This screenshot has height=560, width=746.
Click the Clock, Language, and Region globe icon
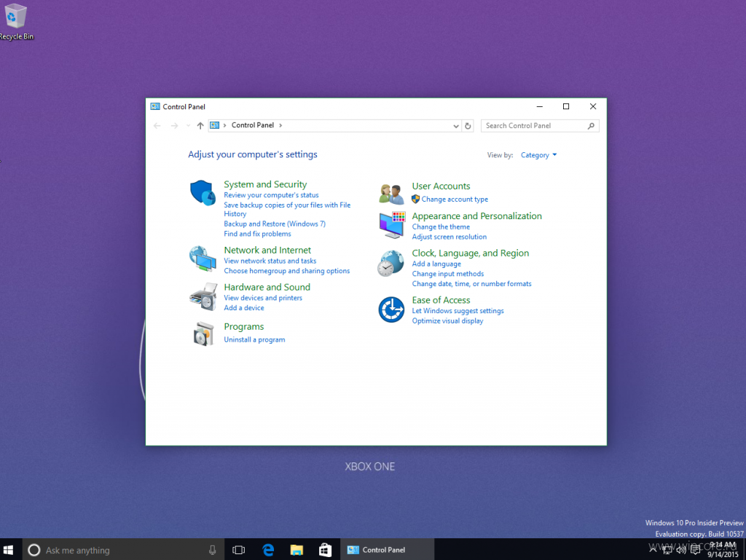point(391,264)
